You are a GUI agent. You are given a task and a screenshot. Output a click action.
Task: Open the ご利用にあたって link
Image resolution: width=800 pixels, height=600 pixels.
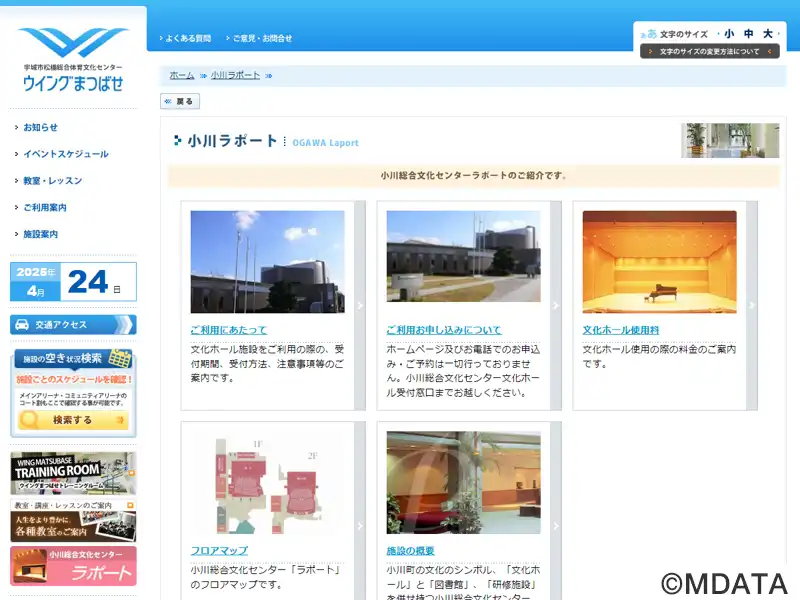point(229,330)
